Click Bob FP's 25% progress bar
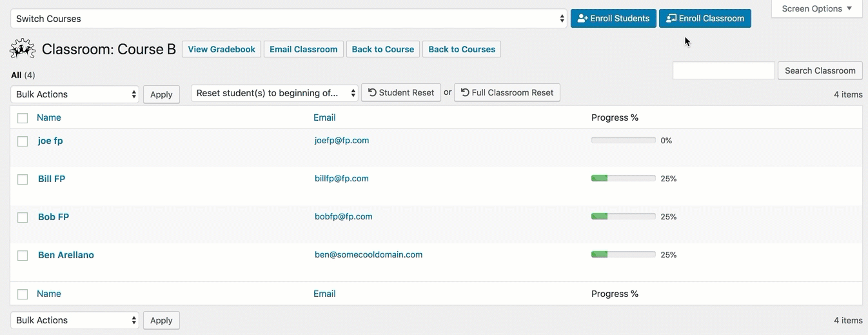Viewport: 868px width, 335px height. [624, 216]
